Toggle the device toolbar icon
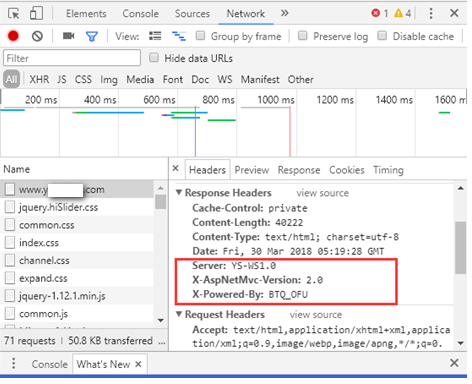 point(36,14)
